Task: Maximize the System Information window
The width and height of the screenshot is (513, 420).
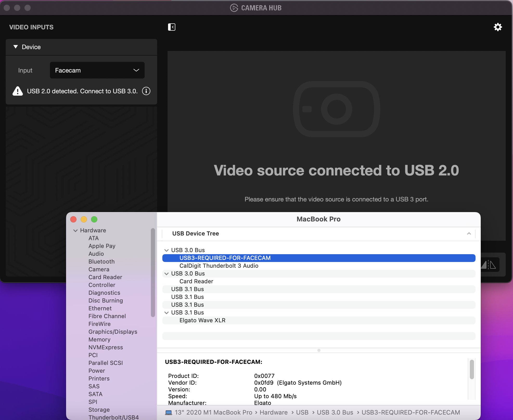Action: (x=94, y=219)
